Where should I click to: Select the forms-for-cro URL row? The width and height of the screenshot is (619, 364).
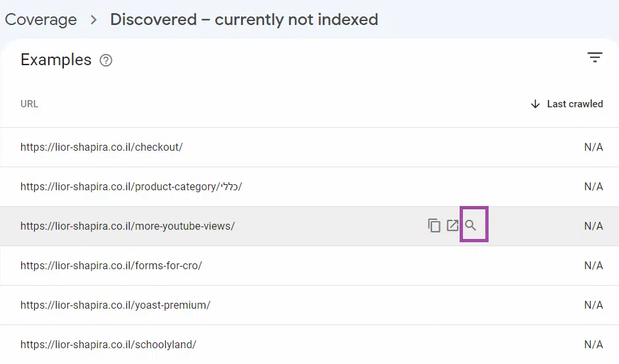(111, 266)
